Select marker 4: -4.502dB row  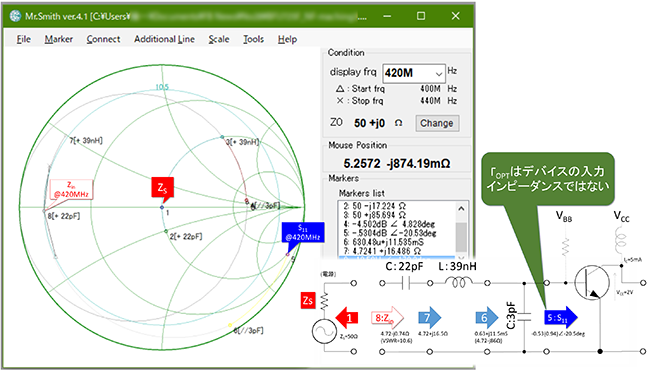tap(389, 224)
